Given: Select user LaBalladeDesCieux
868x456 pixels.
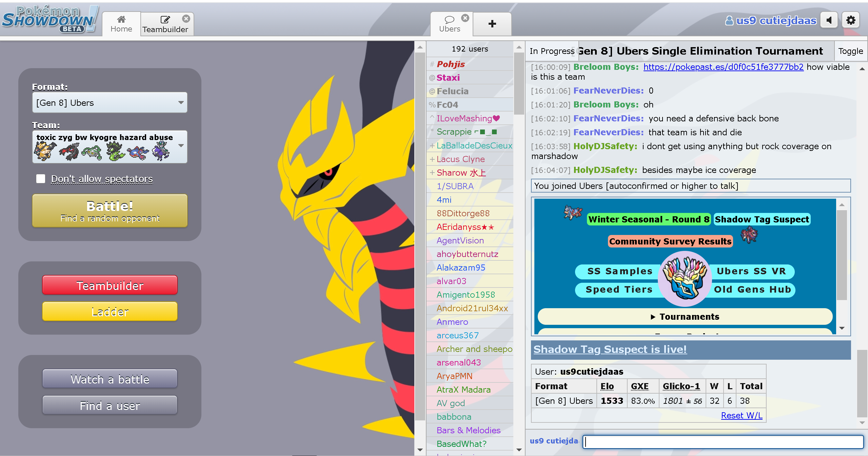Looking at the screenshot, I should [470, 145].
